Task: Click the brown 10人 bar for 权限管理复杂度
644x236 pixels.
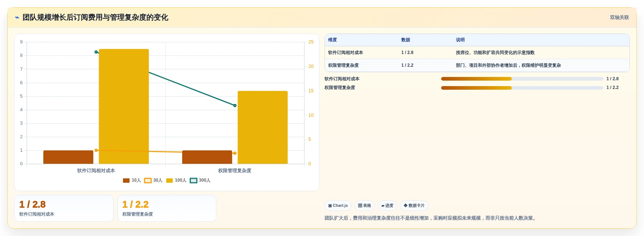Action: point(207,157)
